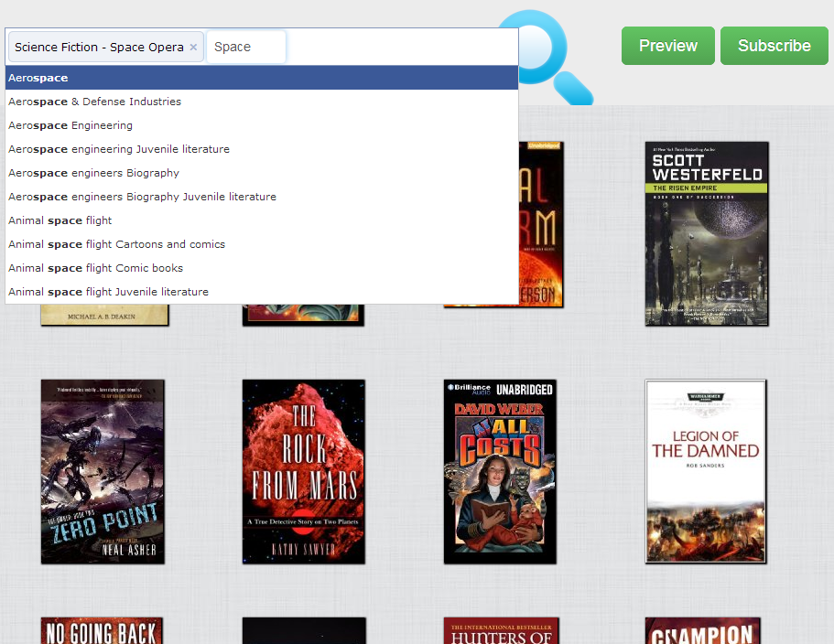Choose Aerospace Engineering suggestion

[262, 125]
